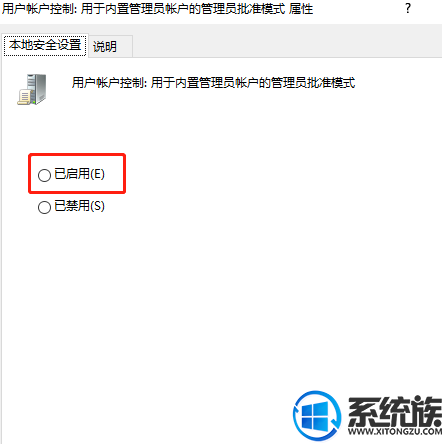Click the scroll document overlay on server icon
Viewport: 442px width, 444px height.
24,97
